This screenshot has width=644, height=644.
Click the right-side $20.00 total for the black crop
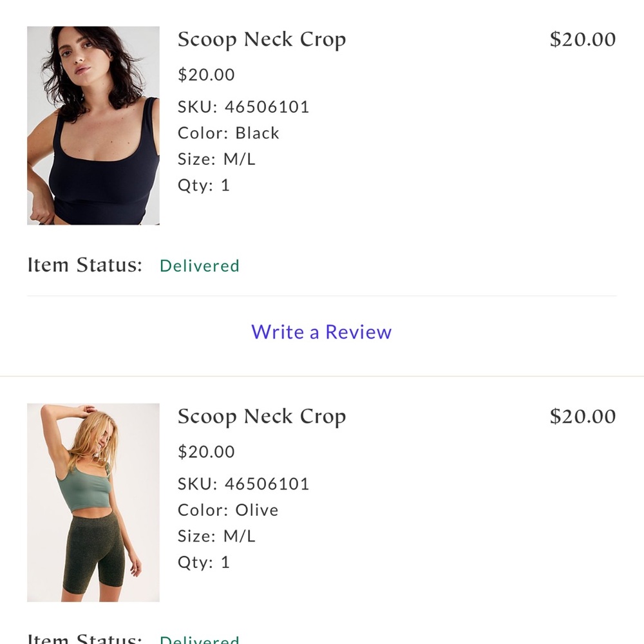pos(582,39)
